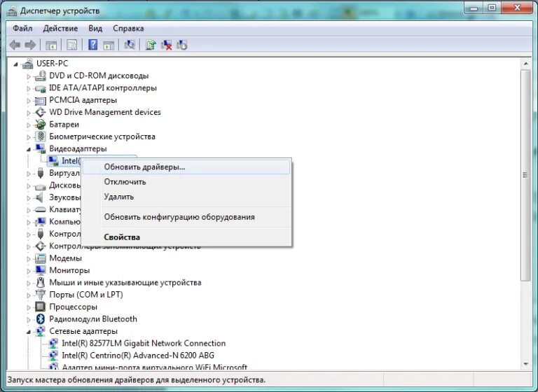The image size is (538, 392).
Task: Click the blue Help question mark icon
Action: click(x=92, y=45)
